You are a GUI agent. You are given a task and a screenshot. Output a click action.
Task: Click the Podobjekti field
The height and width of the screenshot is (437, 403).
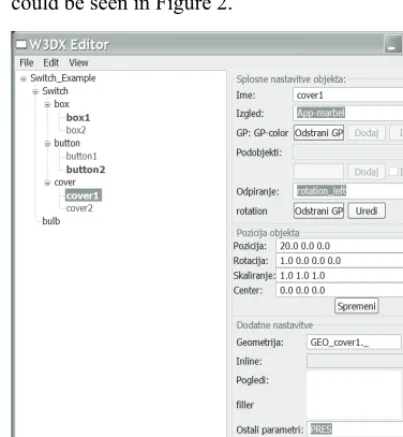tap(348, 152)
